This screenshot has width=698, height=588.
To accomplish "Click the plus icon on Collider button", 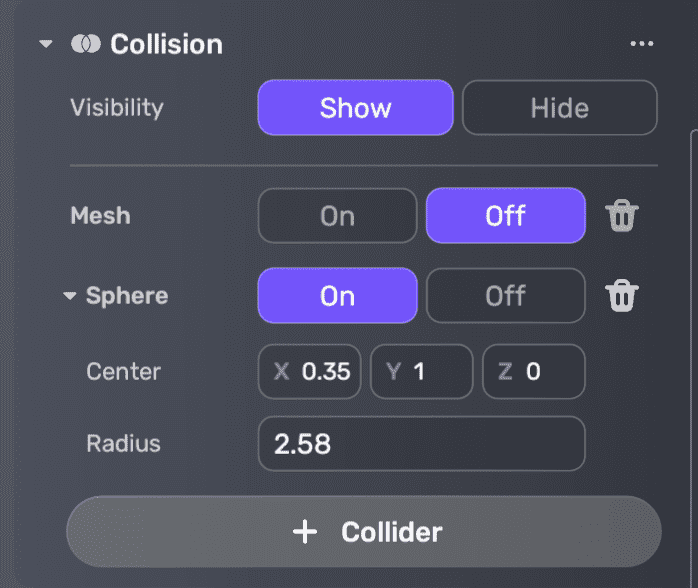I will click(x=304, y=532).
